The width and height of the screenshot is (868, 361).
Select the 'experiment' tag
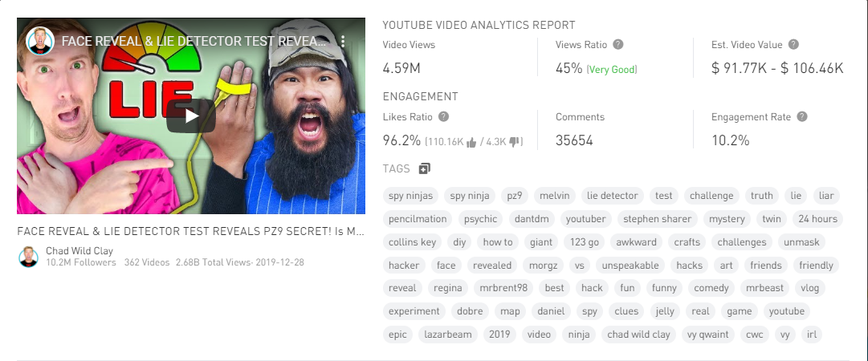point(414,310)
